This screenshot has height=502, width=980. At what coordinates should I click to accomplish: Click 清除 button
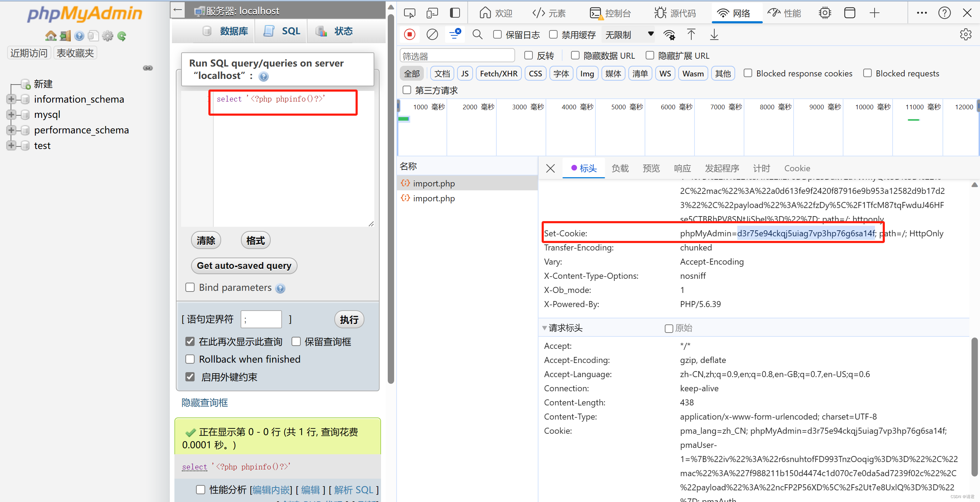click(206, 240)
